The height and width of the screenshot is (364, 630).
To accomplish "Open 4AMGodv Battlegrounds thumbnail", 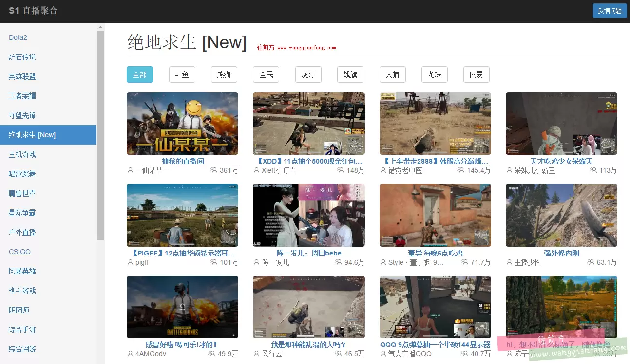I will coord(182,307).
